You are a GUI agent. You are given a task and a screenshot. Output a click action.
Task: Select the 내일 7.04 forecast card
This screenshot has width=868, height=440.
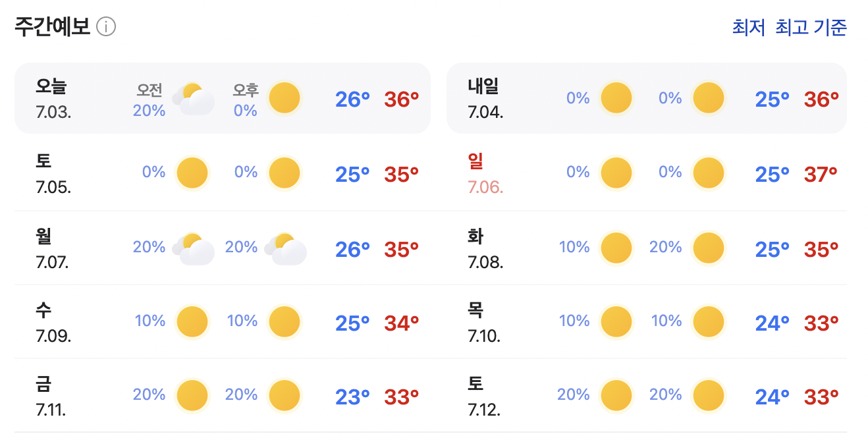(x=647, y=98)
